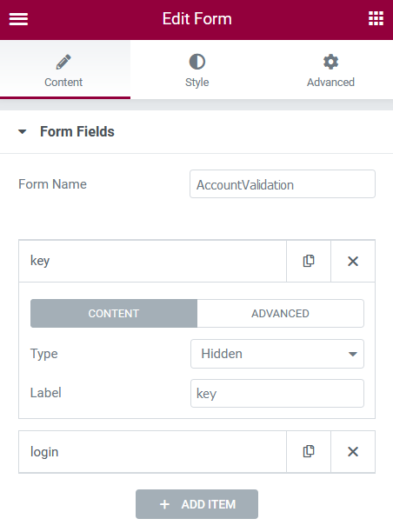Duplicate the key field item
The width and height of the screenshot is (393, 532).
pyautogui.click(x=309, y=261)
